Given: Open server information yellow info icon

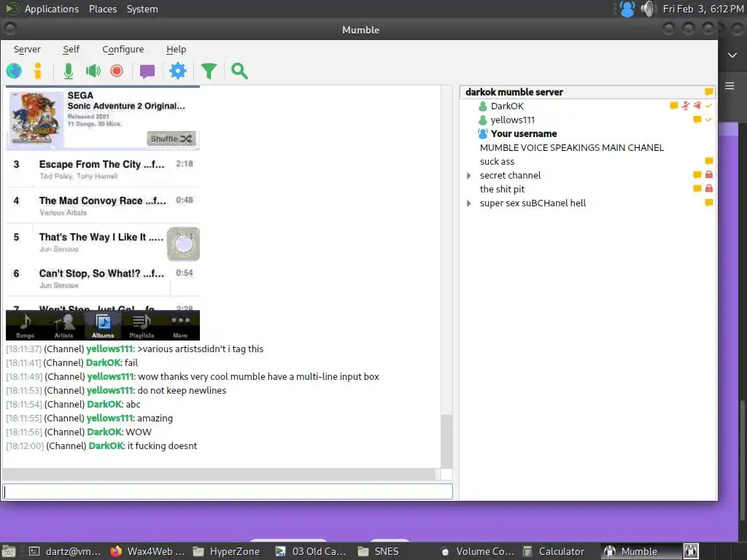Looking at the screenshot, I should click(38, 71).
